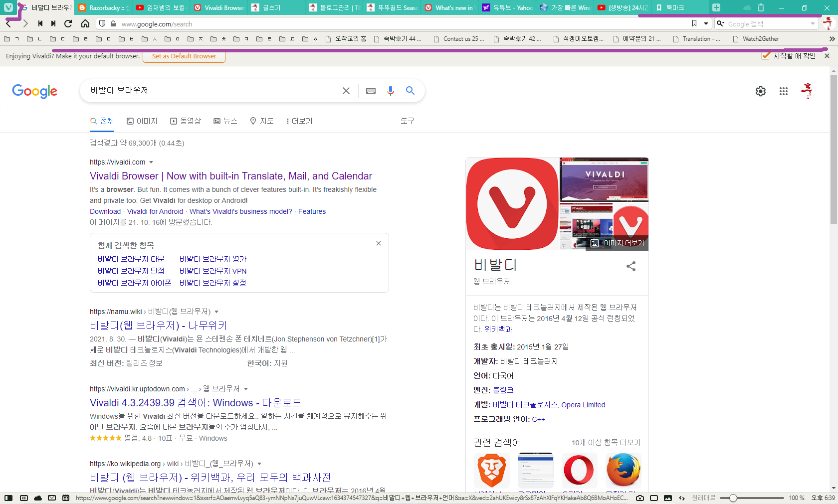Capture page with camera icon

[640, 498]
